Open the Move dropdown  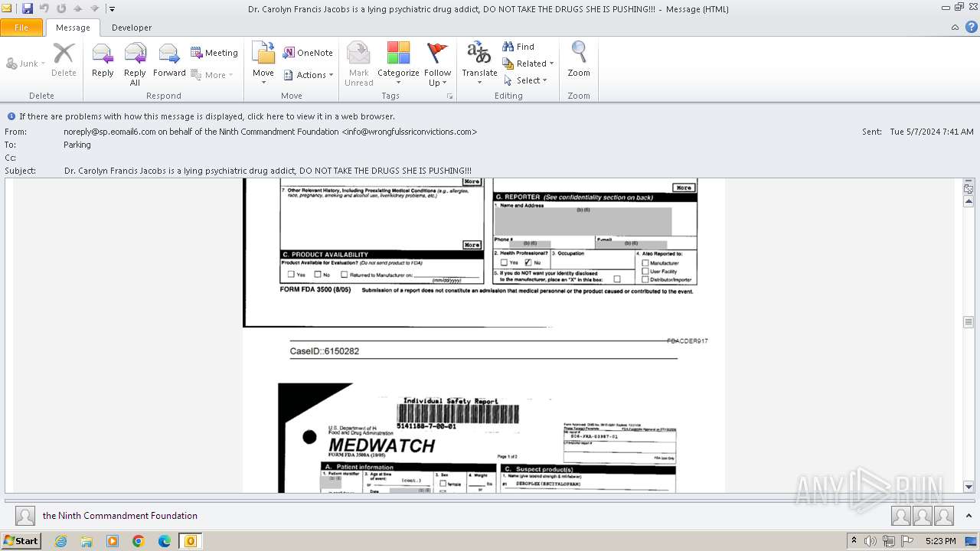point(263,64)
